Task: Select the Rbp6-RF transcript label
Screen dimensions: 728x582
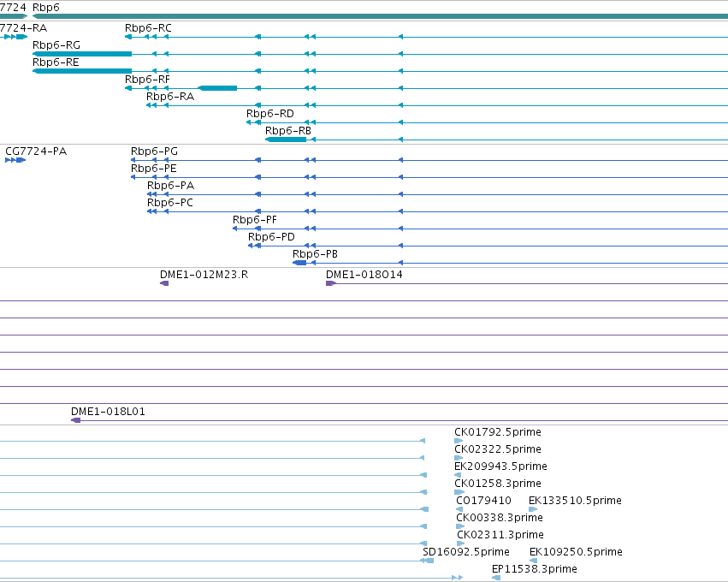Action: [x=147, y=80]
